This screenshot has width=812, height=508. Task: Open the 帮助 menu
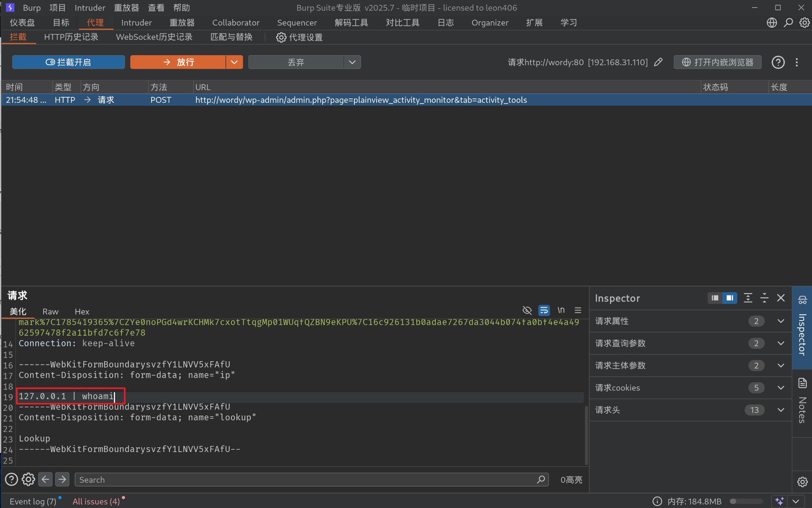pos(182,8)
